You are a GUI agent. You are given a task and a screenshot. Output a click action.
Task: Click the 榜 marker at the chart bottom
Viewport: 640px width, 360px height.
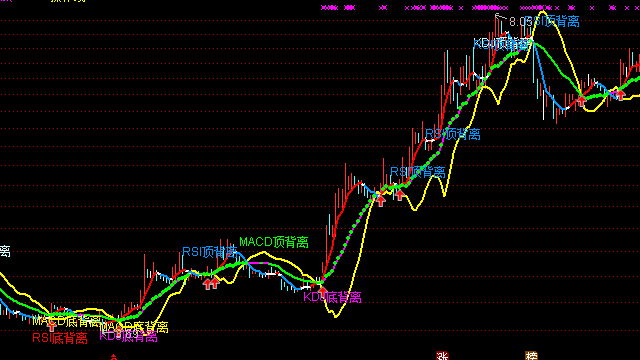(531, 356)
